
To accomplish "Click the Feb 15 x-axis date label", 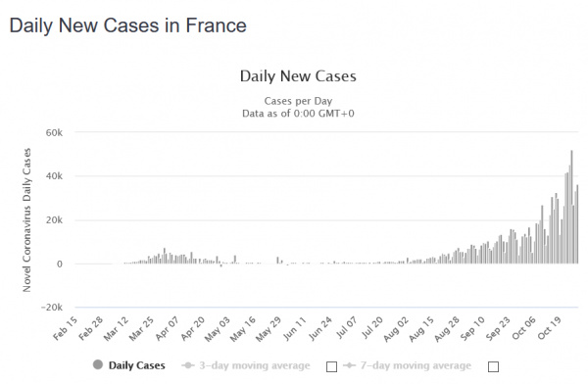I will tap(66, 328).
